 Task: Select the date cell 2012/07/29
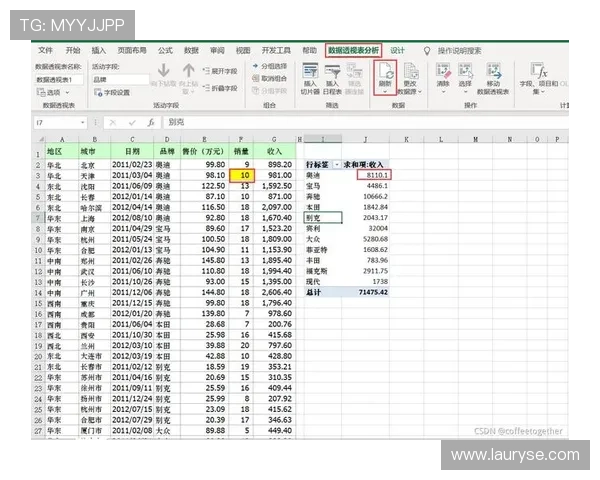pyautogui.click(x=132, y=420)
